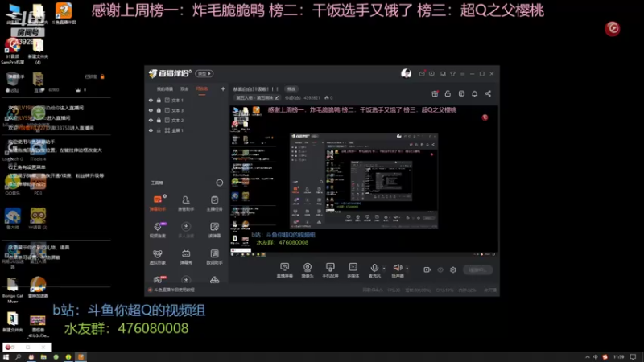The image size is (644, 362).
Task: Select the red highlighted scene tab
Action: (x=202, y=89)
